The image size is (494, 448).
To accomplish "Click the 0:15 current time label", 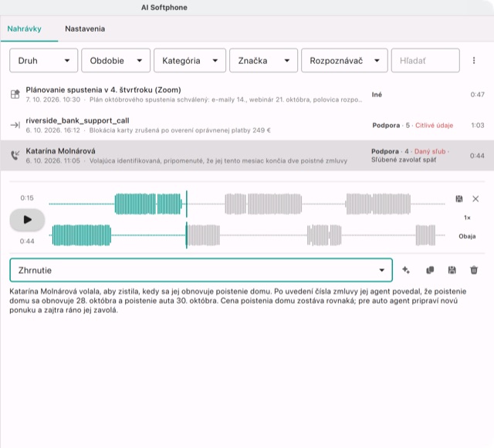I will [27, 198].
